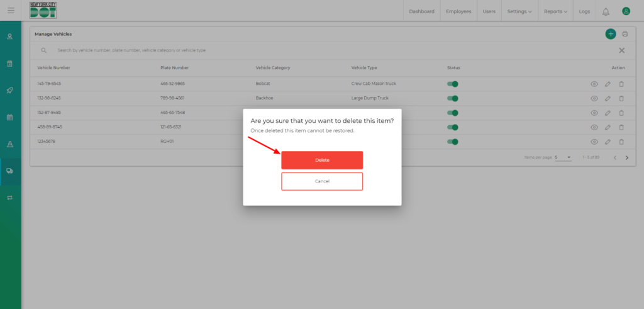Open the user profile avatar icon
The width and height of the screenshot is (644, 309).
(x=626, y=11)
